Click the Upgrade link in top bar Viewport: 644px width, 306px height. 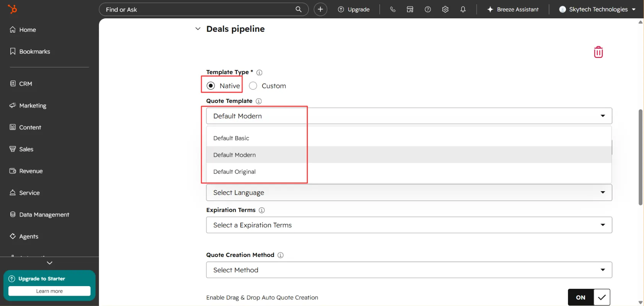pyautogui.click(x=358, y=10)
